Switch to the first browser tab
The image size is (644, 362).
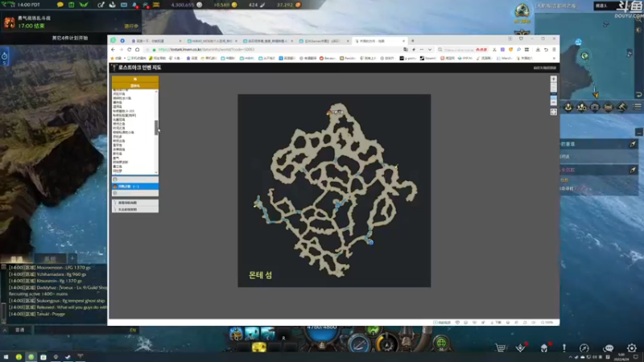click(x=156, y=41)
